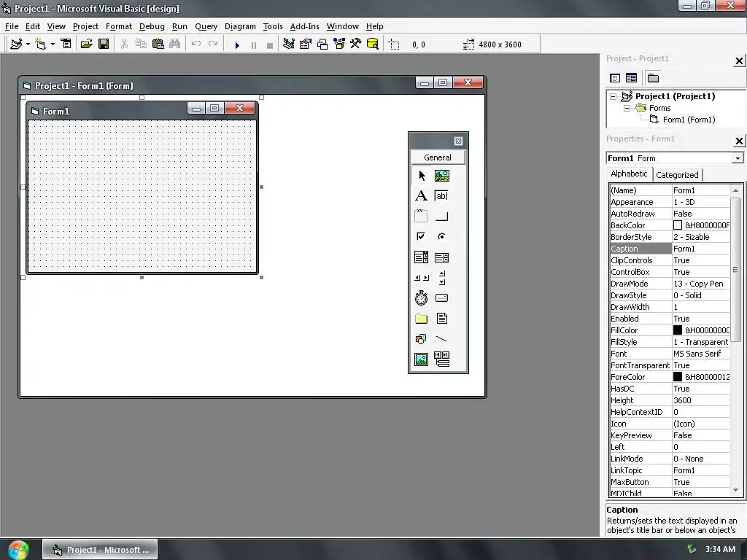747x560 pixels.
Task: Click the Toolbox hammer-and-wrench icon
Action: (x=355, y=44)
